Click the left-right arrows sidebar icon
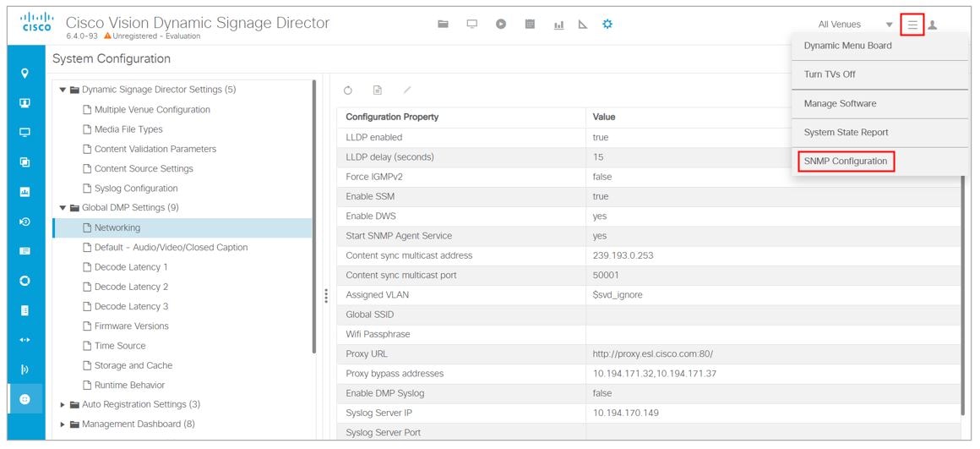 click(25, 340)
